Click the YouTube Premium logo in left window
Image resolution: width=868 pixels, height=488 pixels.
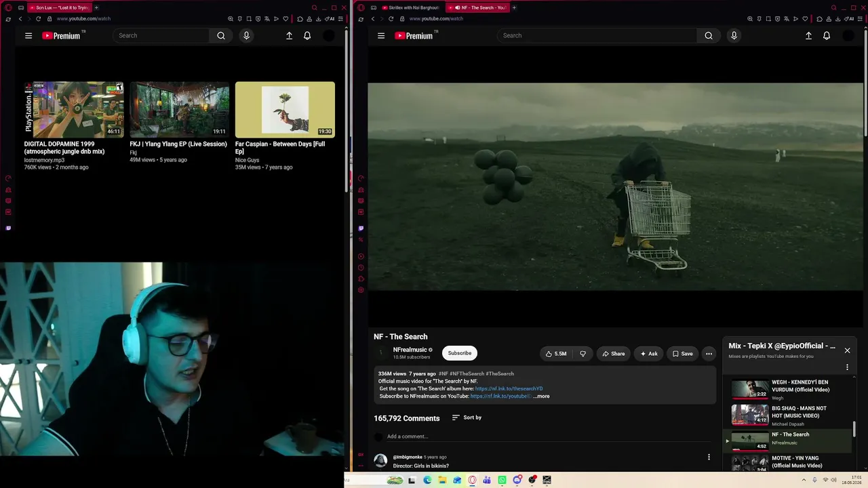(x=61, y=35)
